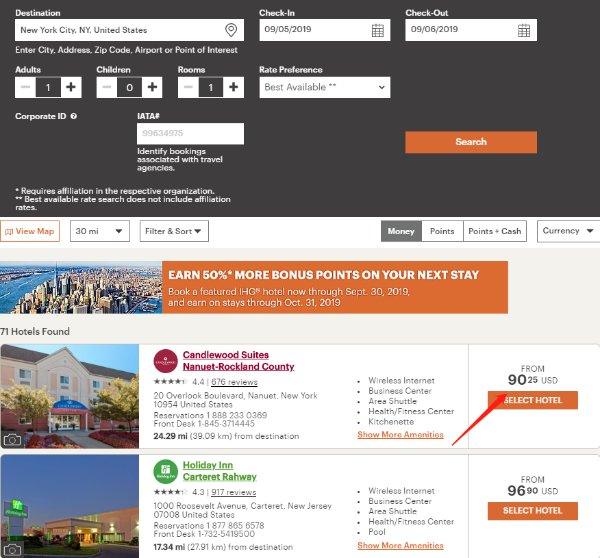This screenshot has height=558, width=600.
Task: Increase the number of Children
Action: click(152, 87)
